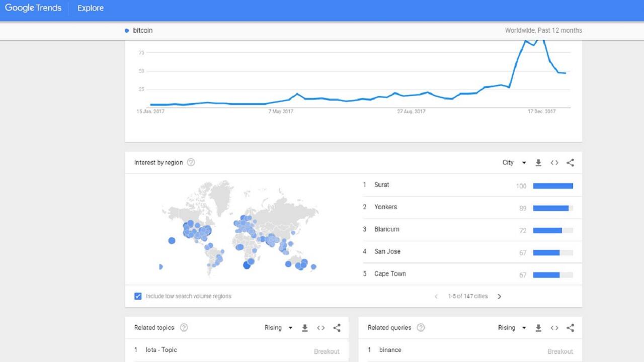Open the Explore section in header
Viewport: 644px width, 362px height.
[91, 8]
